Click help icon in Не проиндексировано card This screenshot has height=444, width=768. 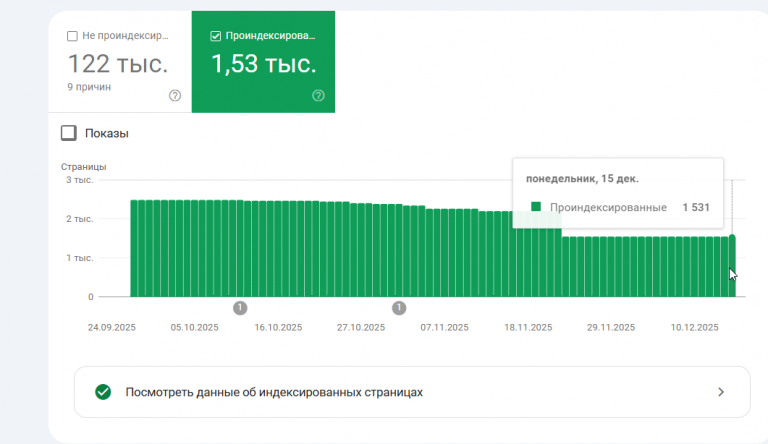pos(175,96)
